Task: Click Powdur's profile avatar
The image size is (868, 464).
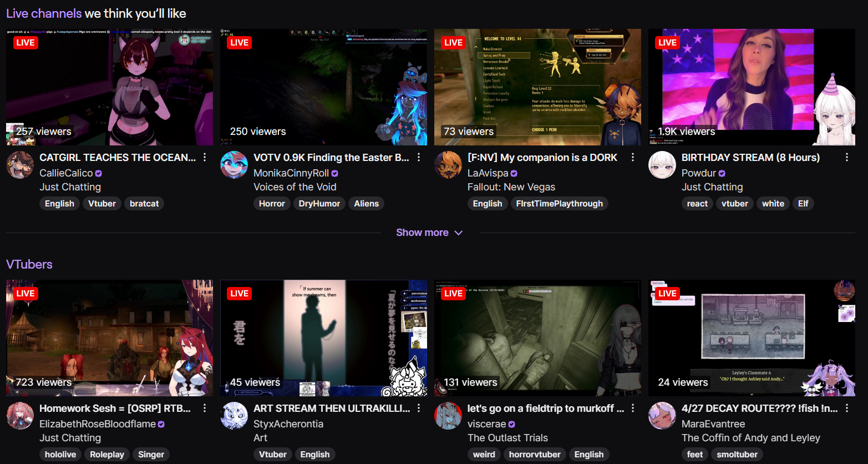Action: pos(662,165)
